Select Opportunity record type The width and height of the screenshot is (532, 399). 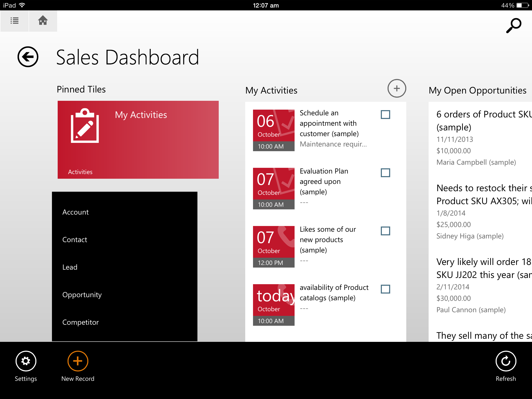click(x=82, y=295)
